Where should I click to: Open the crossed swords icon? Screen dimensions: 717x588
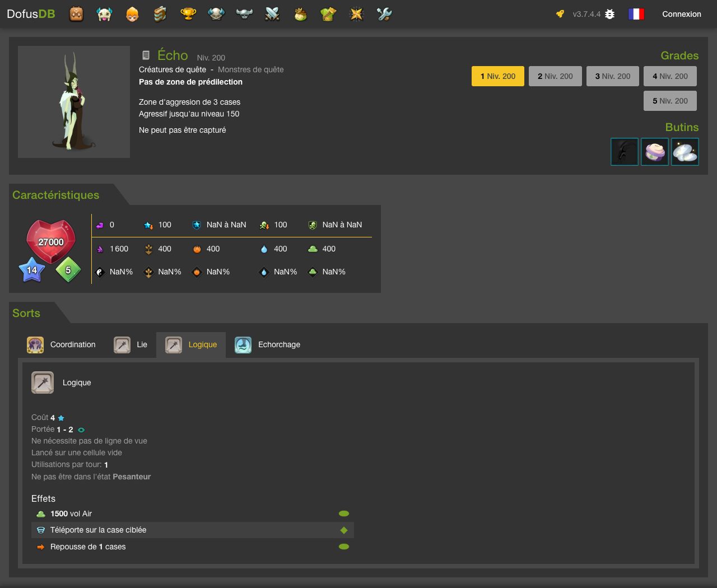[272, 14]
